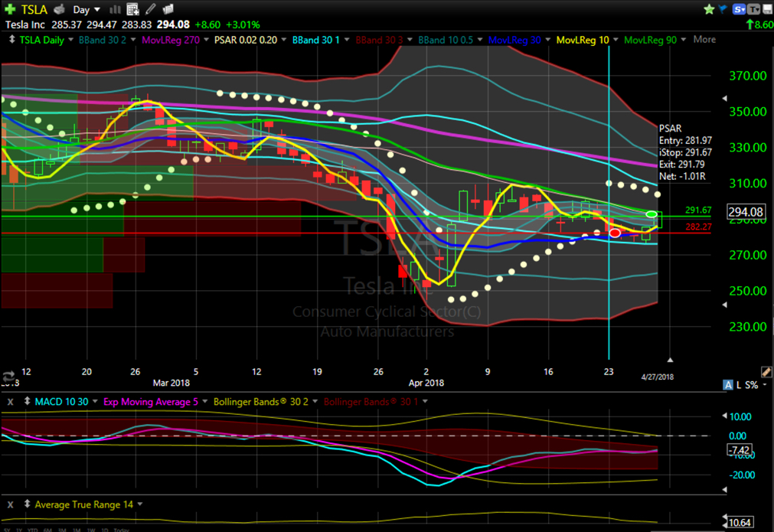
Task: Open the MovLReg 10 dropdown arrow
Action: tap(616, 40)
